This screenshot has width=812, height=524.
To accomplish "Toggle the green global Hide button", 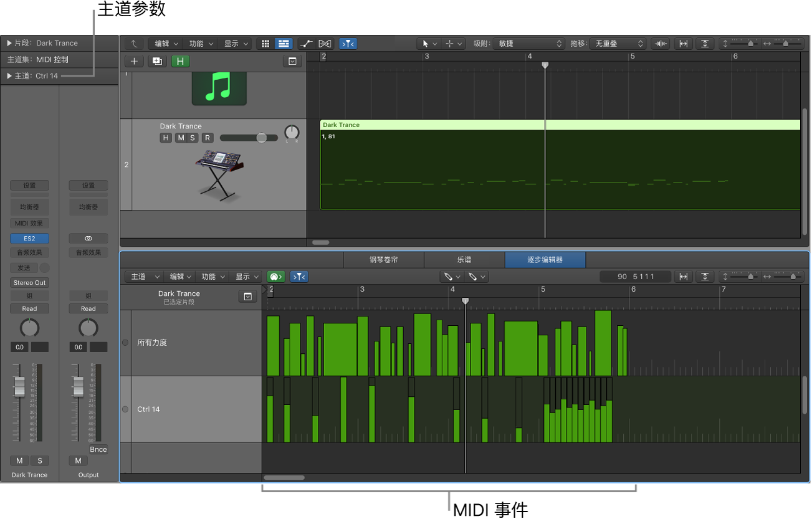I will [180, 61].
